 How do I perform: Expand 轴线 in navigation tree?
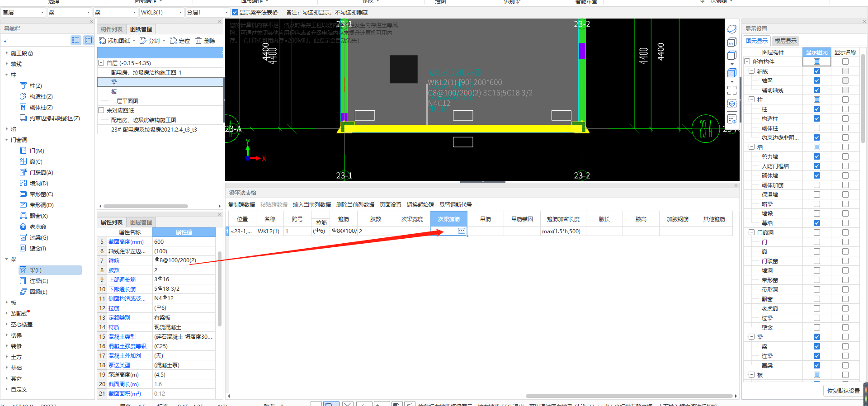[x=6, y=64]
